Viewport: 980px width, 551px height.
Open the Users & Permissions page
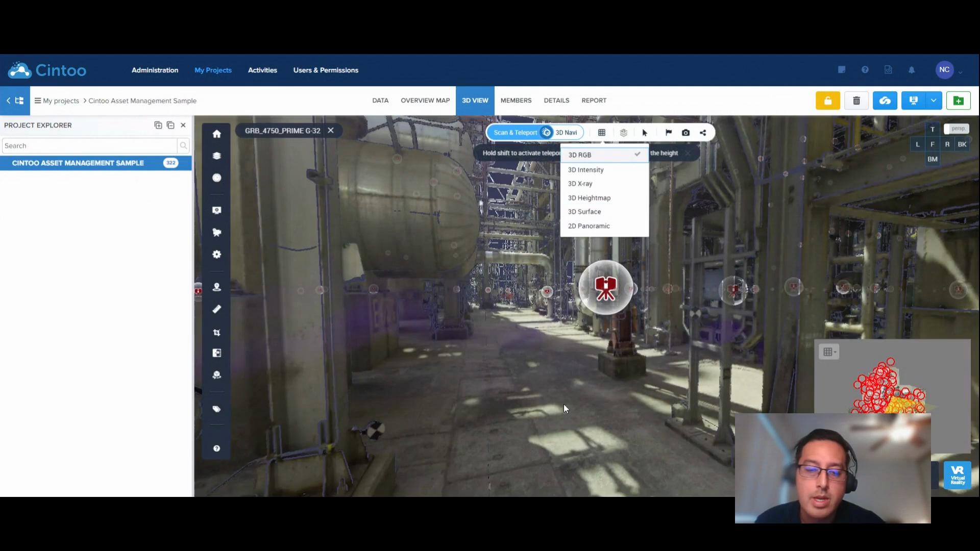pyautogui.click(x=325, y=70)
